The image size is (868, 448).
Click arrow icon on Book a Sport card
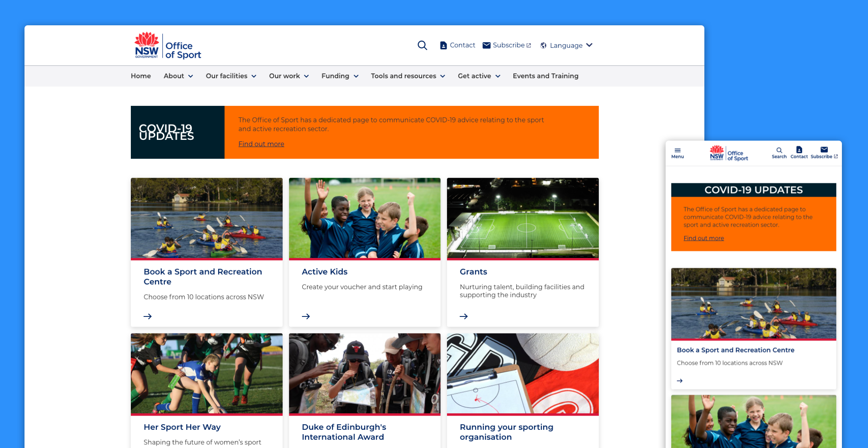147,316
